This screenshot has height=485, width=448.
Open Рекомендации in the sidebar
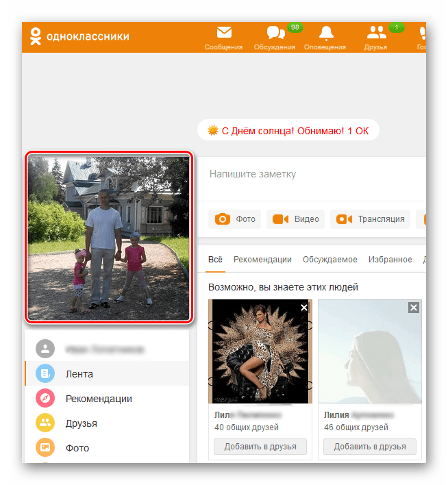coord(107,398)
